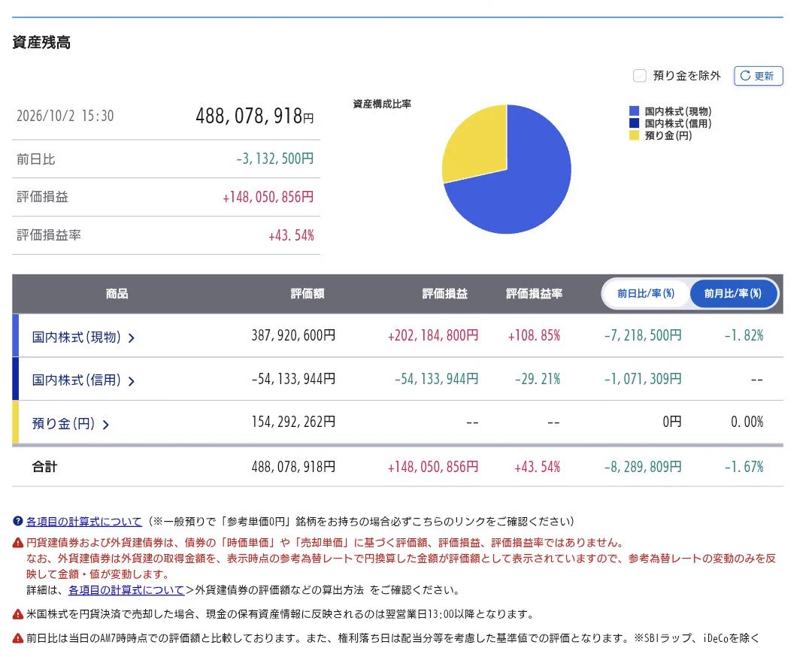This screenshot has height=657, width=812.
Task: Click the 評価額 column header
Action: pos(308,294)
